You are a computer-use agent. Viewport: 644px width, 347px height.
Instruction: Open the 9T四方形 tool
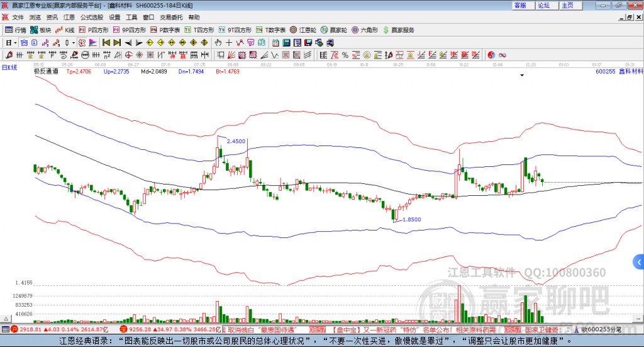[235, 30]
